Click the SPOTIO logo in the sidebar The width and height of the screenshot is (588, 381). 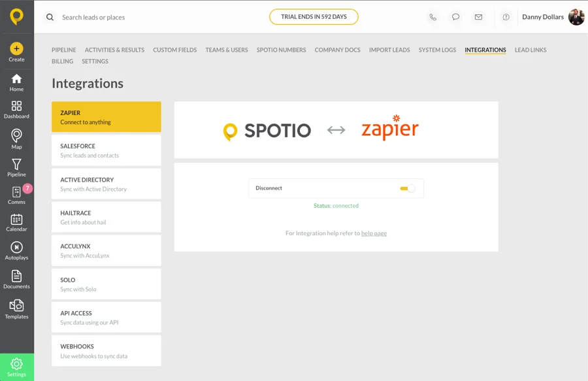pyautogui.click(x=16, y=16)
